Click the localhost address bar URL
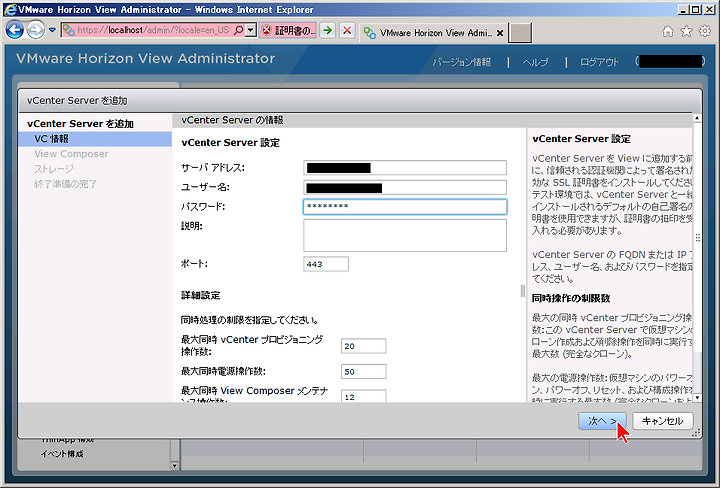The height and width of the screenshot is (488, 720). click(153, 30)
